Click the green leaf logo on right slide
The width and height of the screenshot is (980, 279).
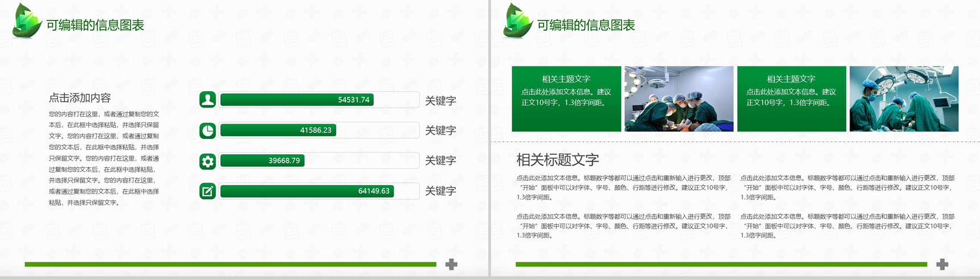(517, 21)
